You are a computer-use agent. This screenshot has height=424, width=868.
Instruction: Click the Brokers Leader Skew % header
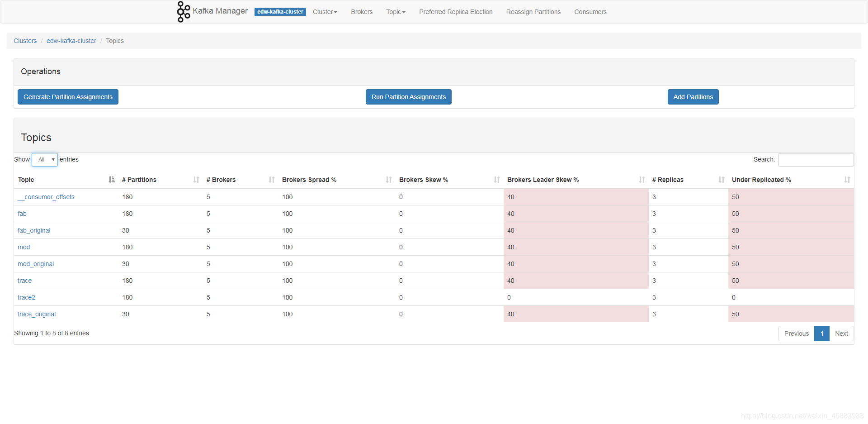[x=543, y=180]
